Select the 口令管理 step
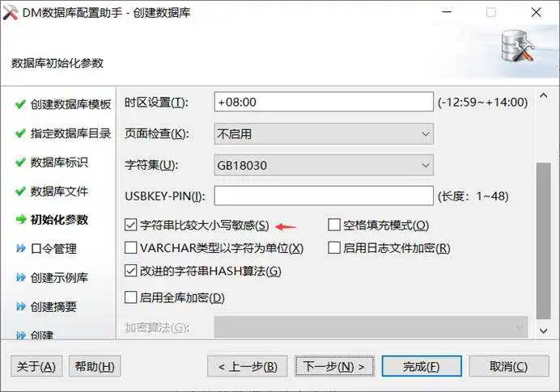This screenshot has height=392, width=560. click(53, 249)
